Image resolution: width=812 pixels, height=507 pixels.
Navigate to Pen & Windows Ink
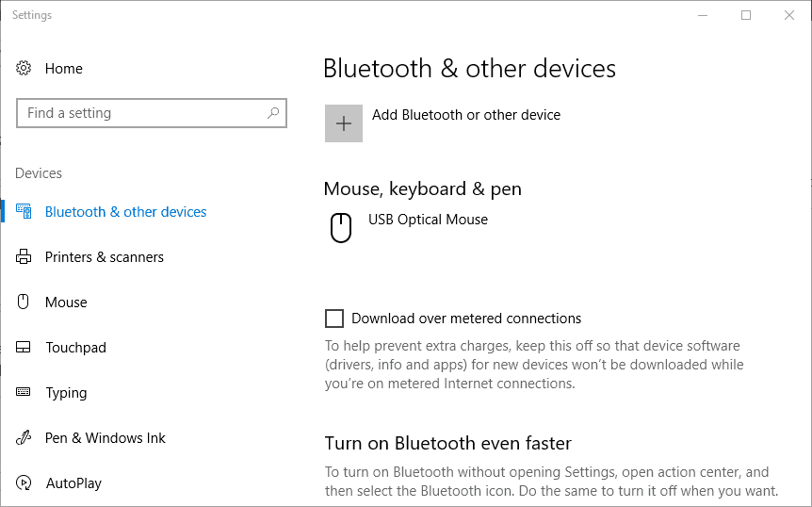pos(106,438)
